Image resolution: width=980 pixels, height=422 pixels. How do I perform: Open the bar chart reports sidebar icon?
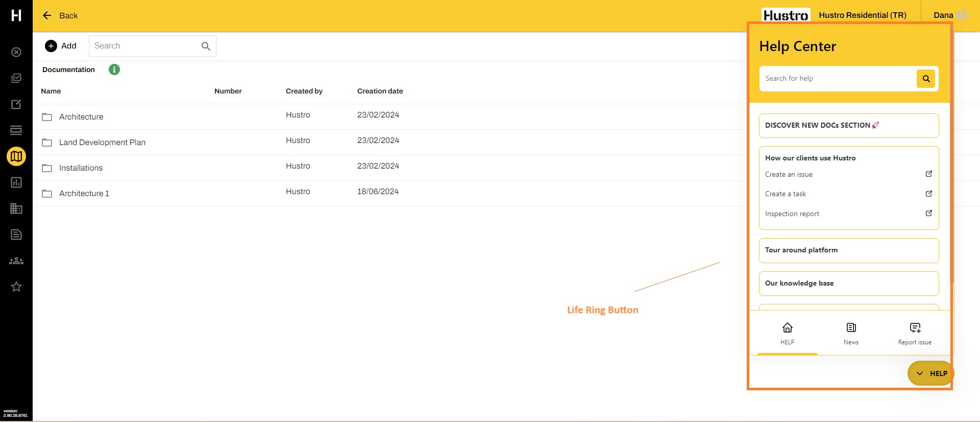click(x=16, y=182)
